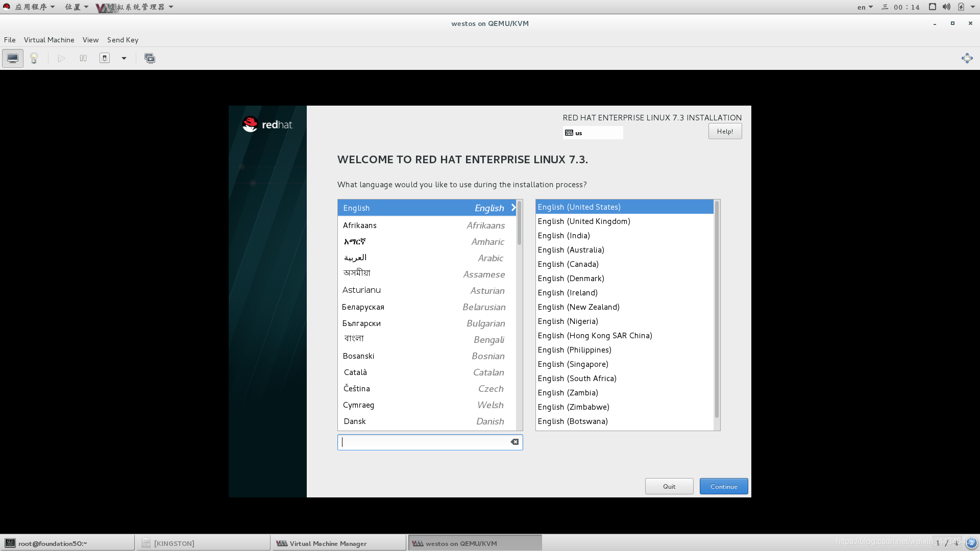The image size is (980, 551).
Task: Select English (South Africa) locale
Action: point(624,378)
